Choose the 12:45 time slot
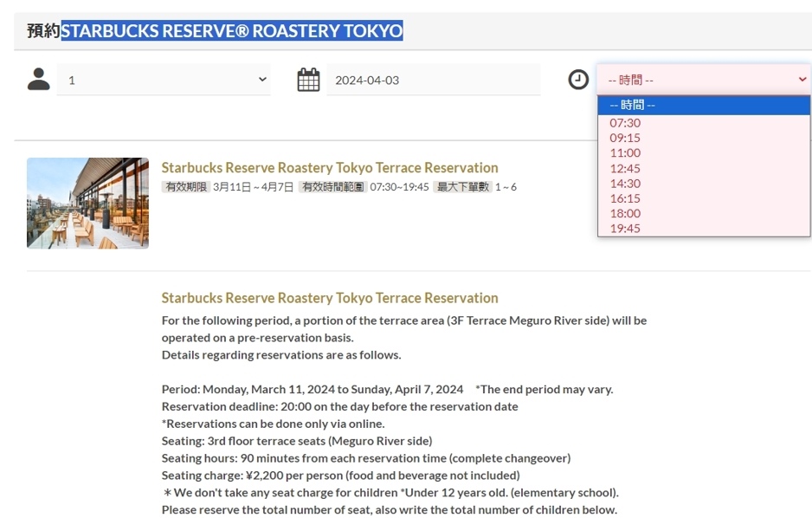 pos(704,168)
